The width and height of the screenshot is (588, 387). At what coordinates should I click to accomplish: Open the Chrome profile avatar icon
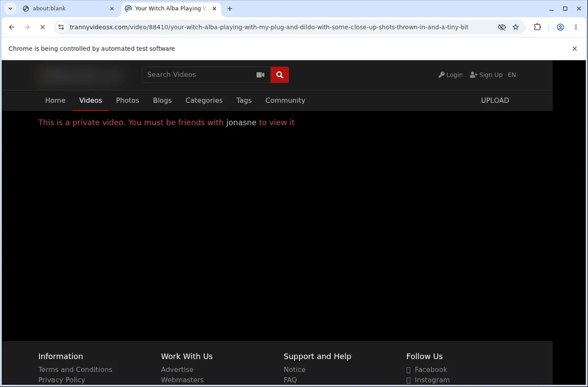(x=560, y=27)
